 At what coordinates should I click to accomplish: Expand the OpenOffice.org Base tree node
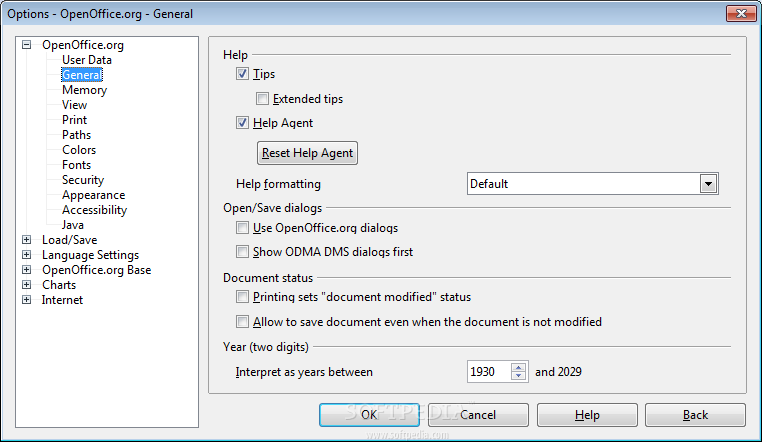[27, 270]
